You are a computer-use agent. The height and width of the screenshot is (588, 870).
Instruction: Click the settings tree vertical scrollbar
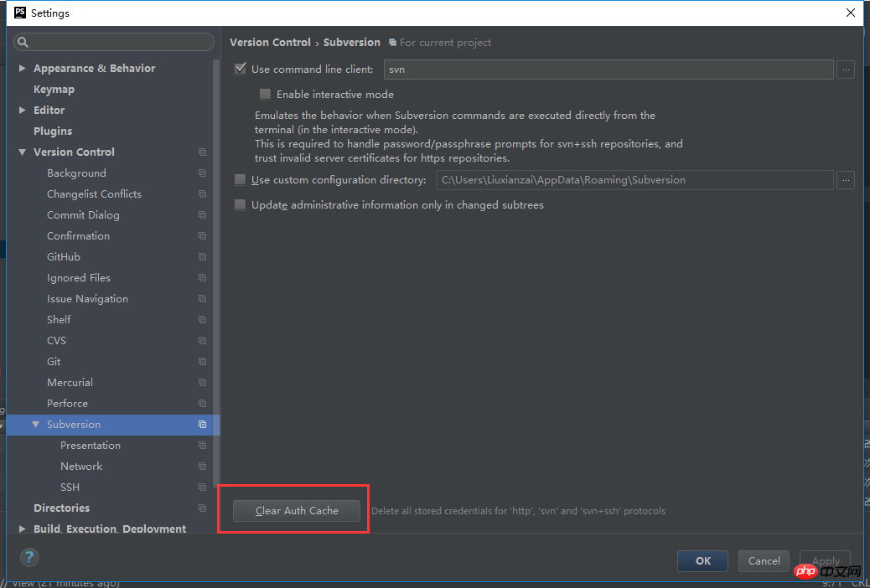tap(216, 272)
